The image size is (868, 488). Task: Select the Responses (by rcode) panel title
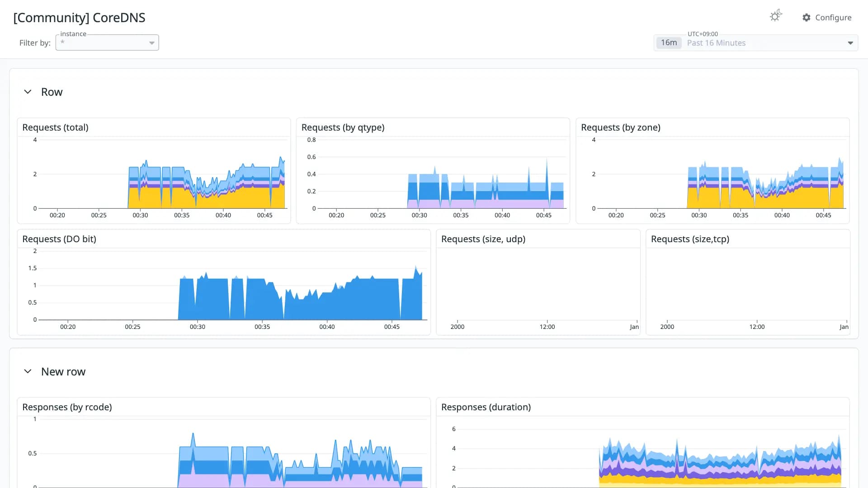67,407
